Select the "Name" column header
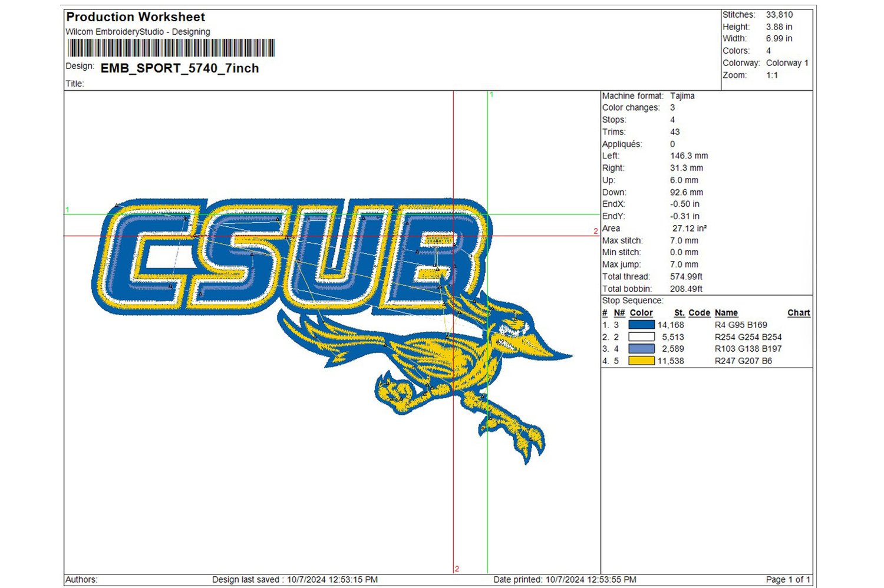Image resolution: width=884 pixels, height=588 pixels. [x=727, y=313]
